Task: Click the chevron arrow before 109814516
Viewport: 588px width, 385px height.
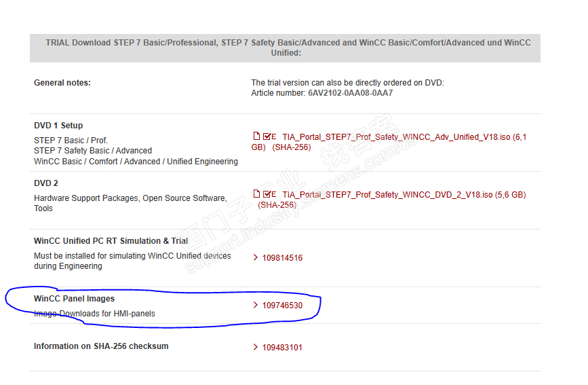Action: click(256, 257)
